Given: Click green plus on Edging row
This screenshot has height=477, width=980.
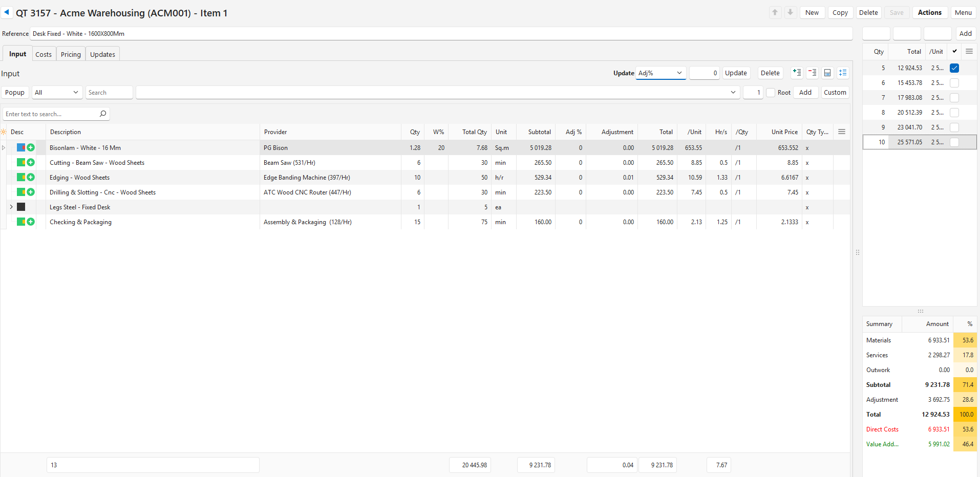Looking at the screenshot, I should (31, 177).
